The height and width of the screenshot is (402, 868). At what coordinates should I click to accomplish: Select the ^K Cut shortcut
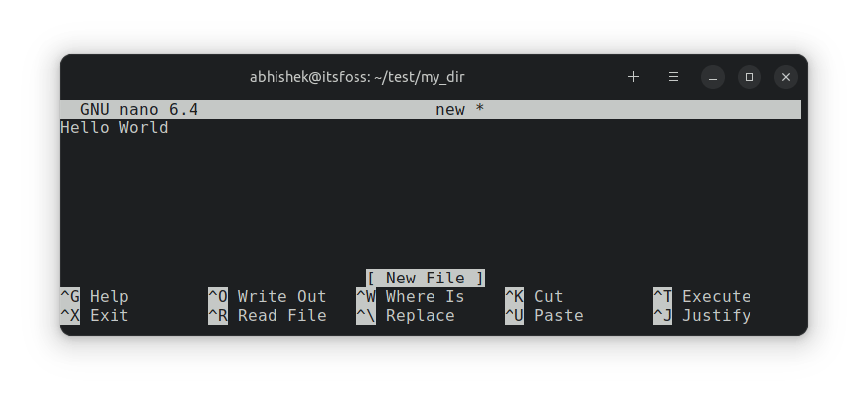[533, 296]
